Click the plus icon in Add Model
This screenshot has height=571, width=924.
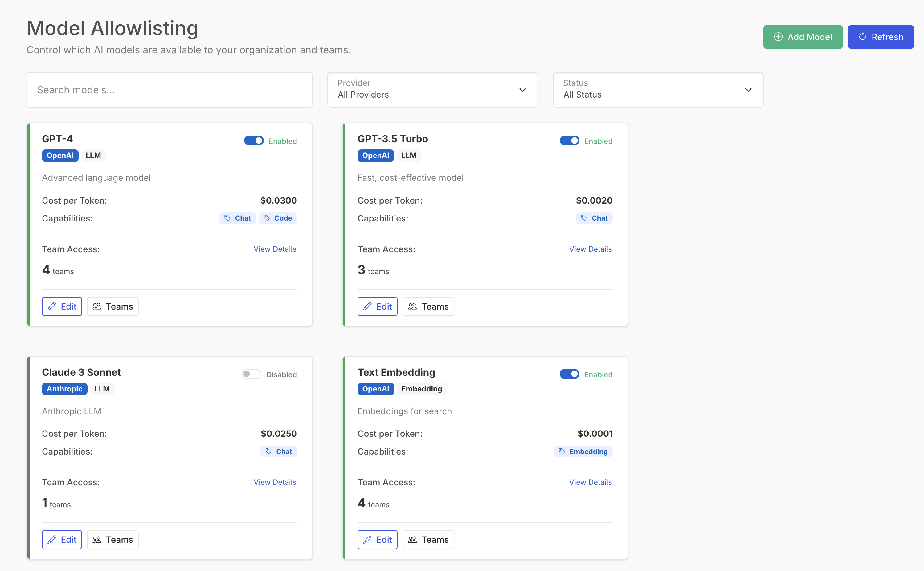pos(778,37)
